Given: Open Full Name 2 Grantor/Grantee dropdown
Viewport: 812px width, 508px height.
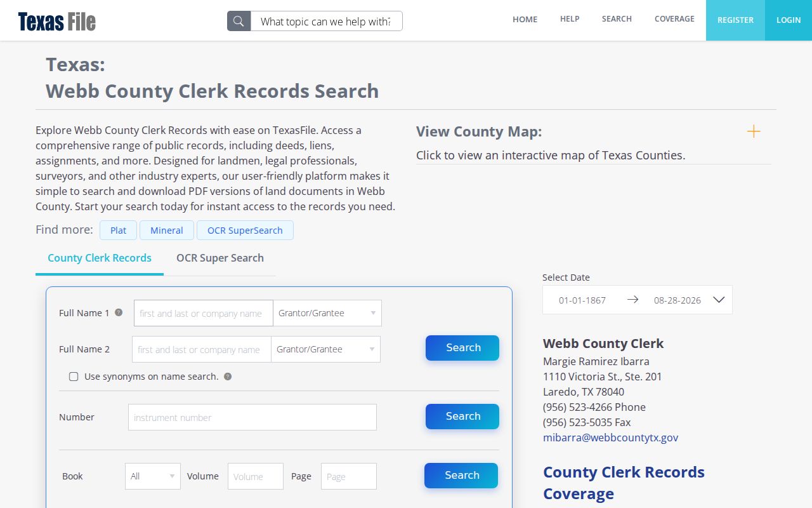Looking at the screenshot, I should tap(325, 349).
